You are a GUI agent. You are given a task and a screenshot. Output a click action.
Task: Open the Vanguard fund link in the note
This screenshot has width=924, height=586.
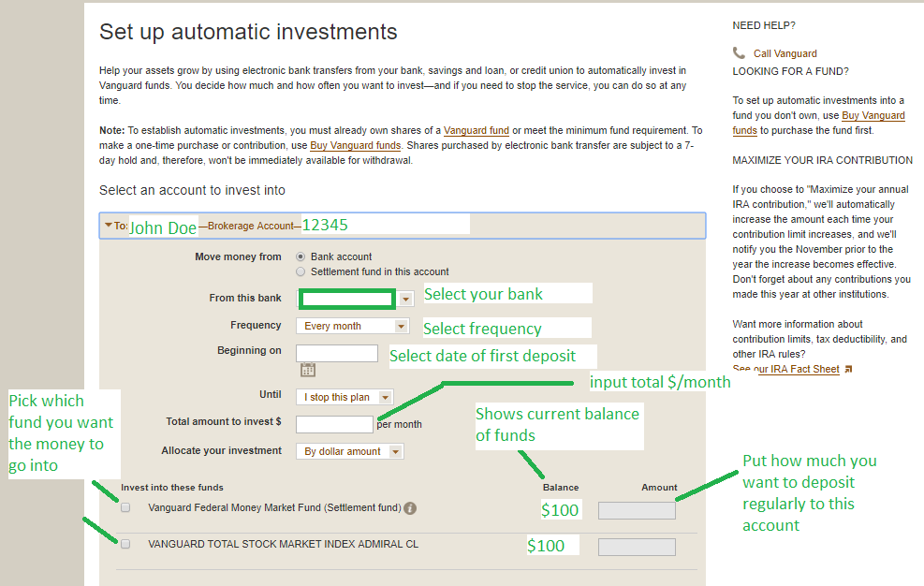pos(477,130)
